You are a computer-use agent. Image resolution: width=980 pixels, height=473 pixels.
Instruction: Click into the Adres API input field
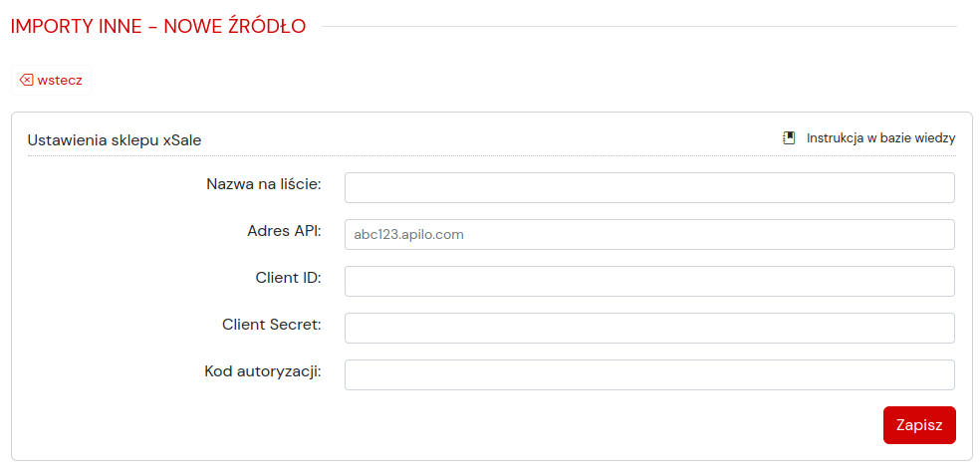pos(649,234)
